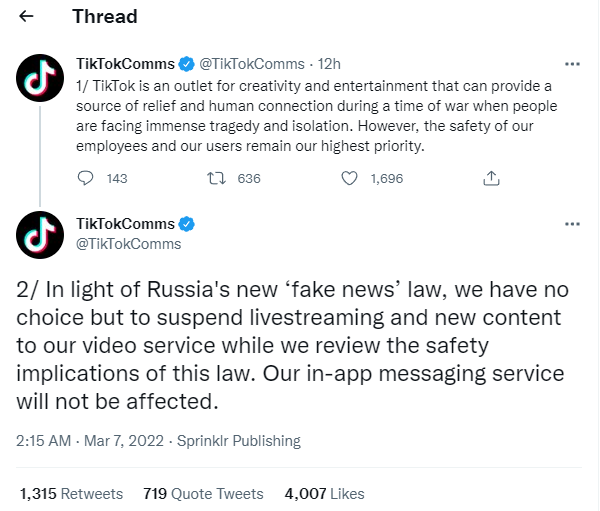Click the reply icon with 143 replies

pos(86,178)
